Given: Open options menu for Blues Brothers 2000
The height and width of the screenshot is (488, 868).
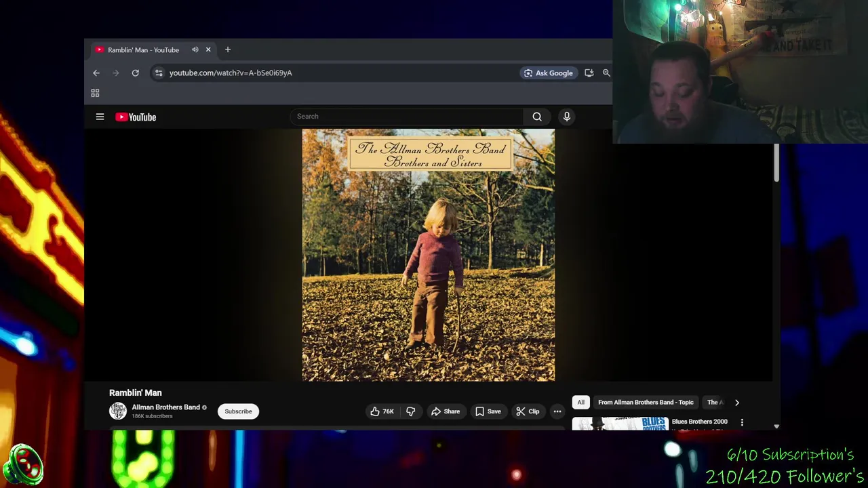Looking at the screenshot, I should 742,422.
